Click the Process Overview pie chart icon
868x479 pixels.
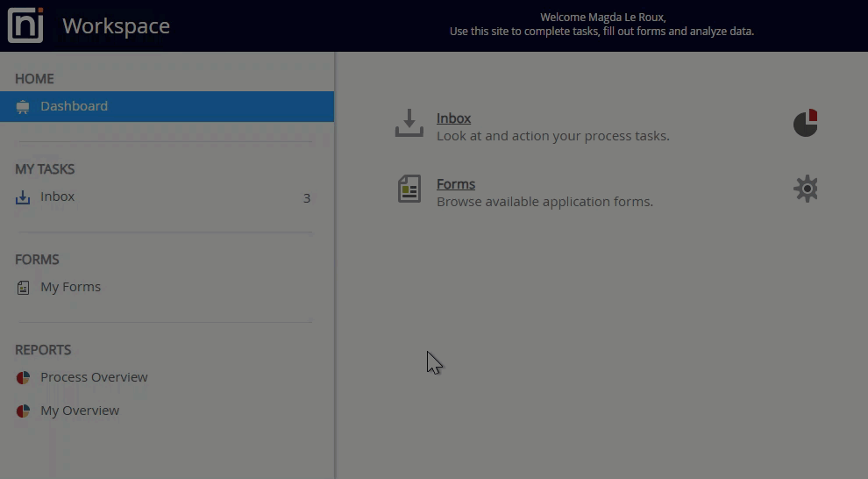click(x=23, y=377)
